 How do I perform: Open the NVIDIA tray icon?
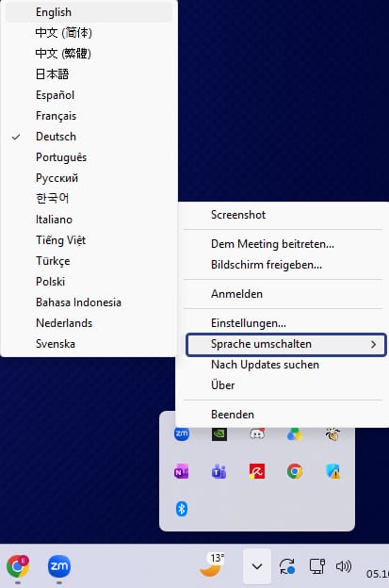[x=219, y=433]
